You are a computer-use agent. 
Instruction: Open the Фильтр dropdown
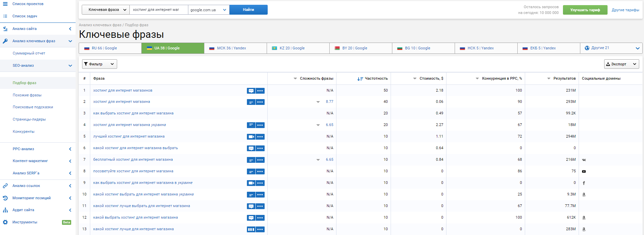tap(99, 64)
